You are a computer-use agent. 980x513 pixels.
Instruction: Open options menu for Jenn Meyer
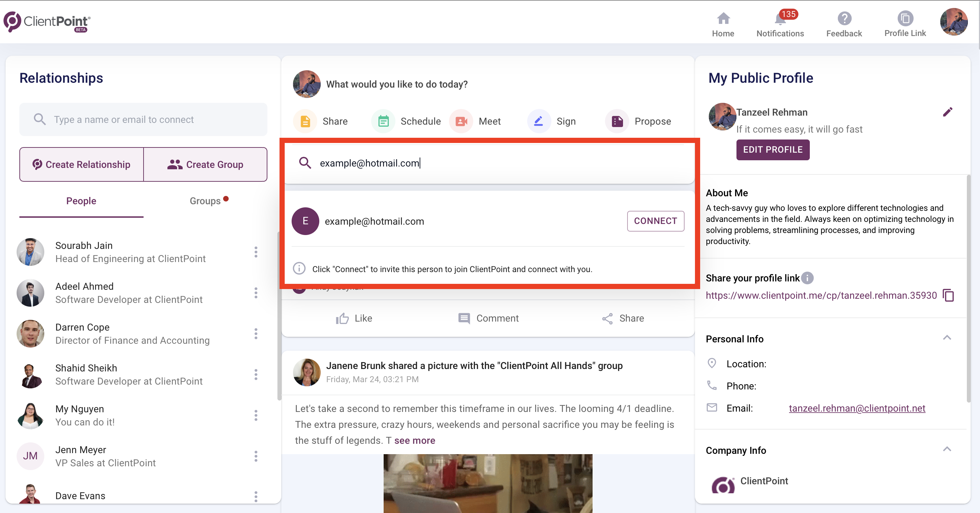(256, 456)
